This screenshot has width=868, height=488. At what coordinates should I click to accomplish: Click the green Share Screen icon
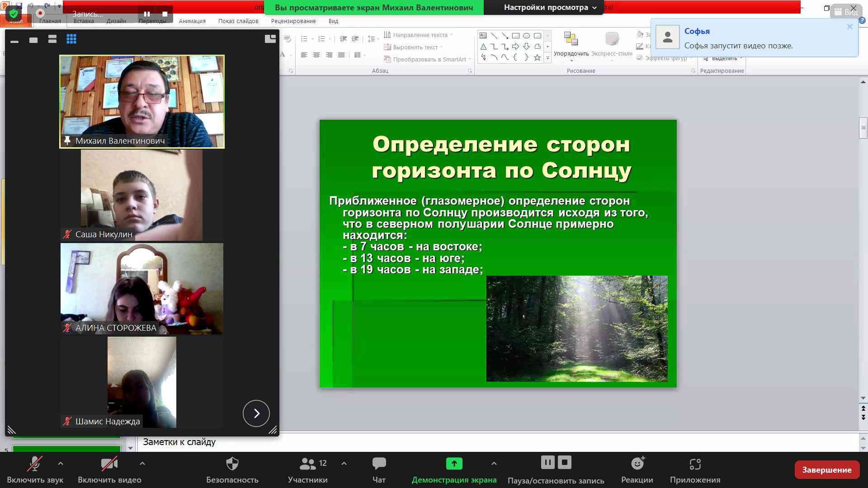click(454, 464)
